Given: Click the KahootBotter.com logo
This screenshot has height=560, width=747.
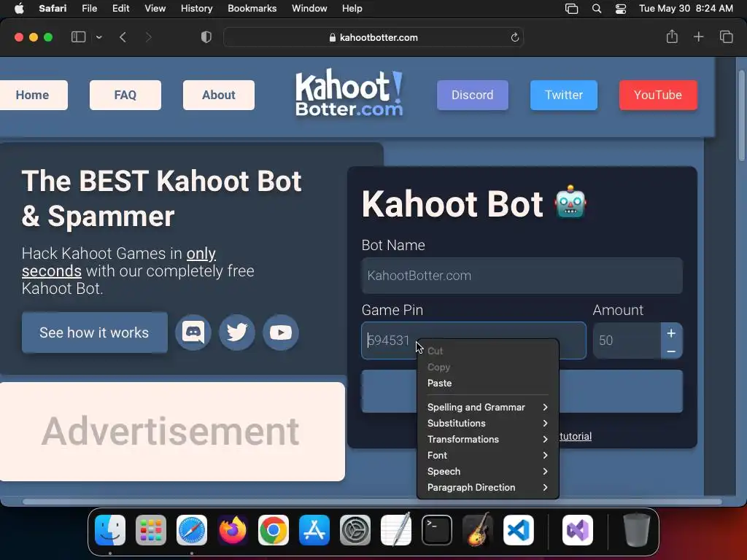Looking at the screenshot, I should click(x=349, y=93).
